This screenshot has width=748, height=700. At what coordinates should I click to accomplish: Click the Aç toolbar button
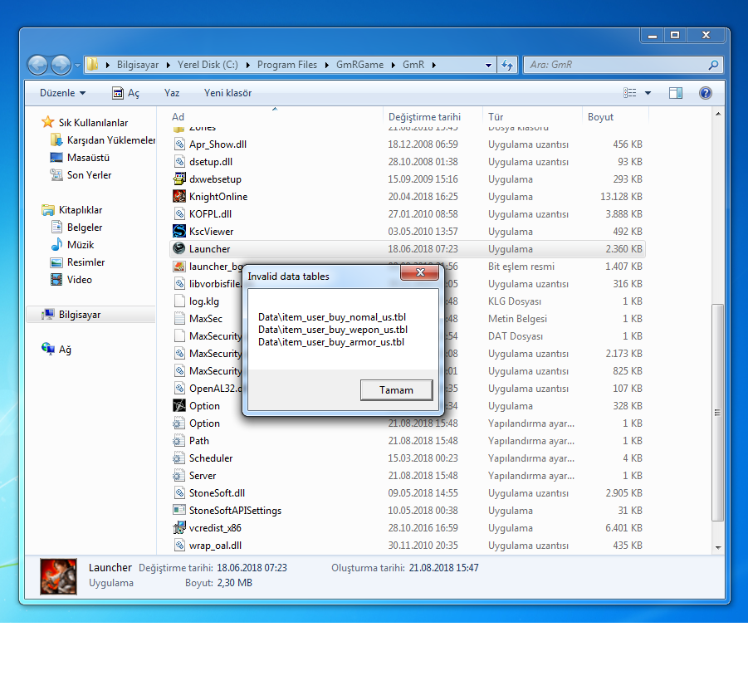pos(125,93)
